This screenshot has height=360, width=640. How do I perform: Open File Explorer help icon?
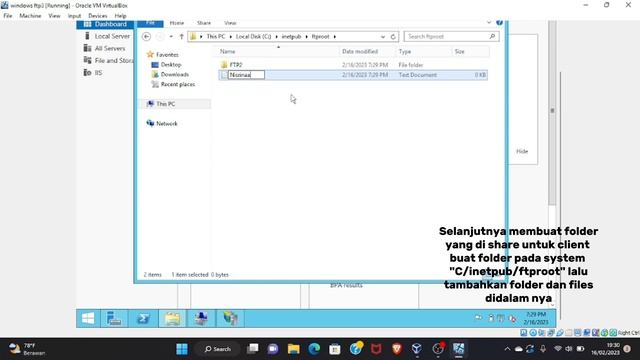click(499, 23)
